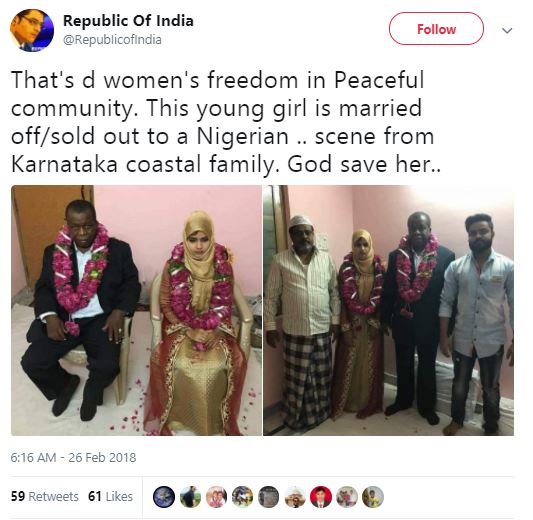
Task: Open Republic Of India profile avatar
Action: point(32,30)
